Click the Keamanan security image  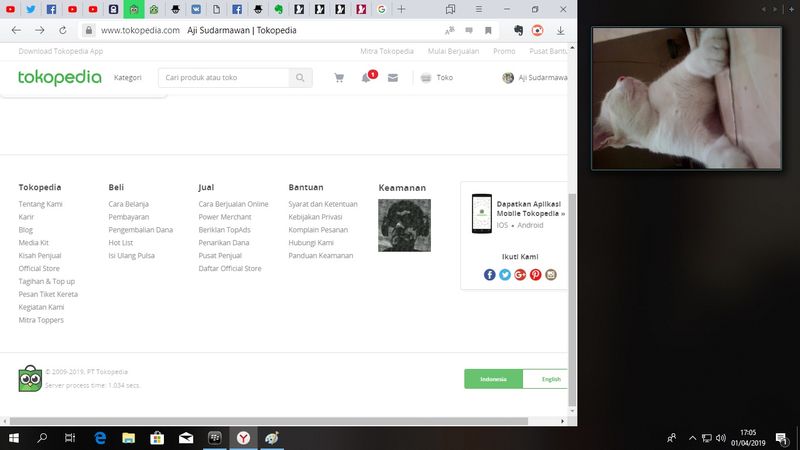(404, 225)
